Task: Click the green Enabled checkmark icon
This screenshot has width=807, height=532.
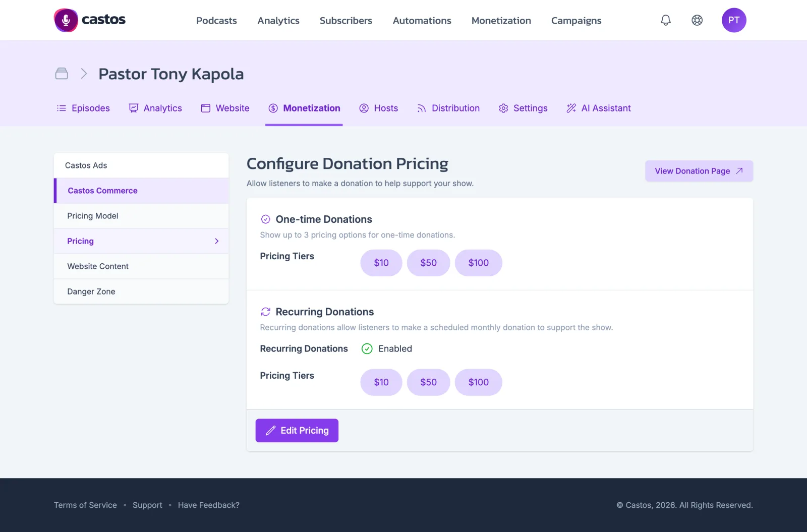Action: click(367, 349)
